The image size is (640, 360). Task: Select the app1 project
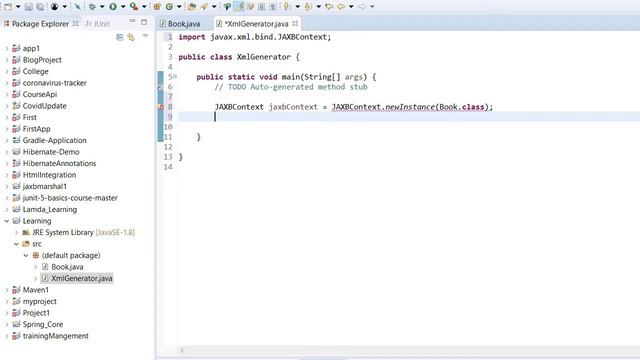pyautogui.click(x=31, y=48)
